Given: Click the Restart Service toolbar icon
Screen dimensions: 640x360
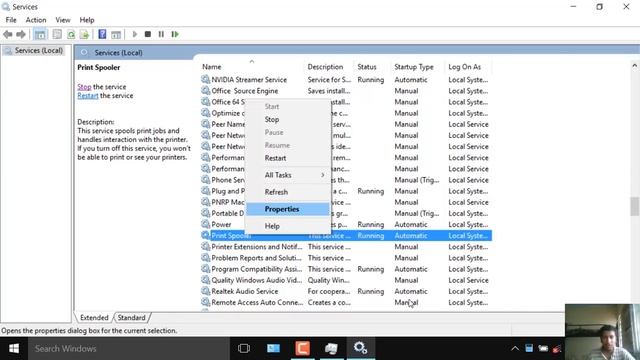Looking at the screenshot, I should [x=175, y=34].
